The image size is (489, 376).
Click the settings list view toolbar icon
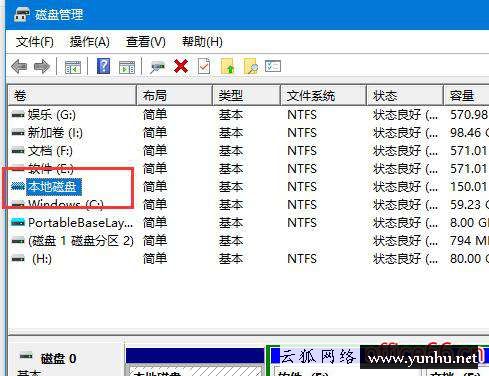point(273,66)
